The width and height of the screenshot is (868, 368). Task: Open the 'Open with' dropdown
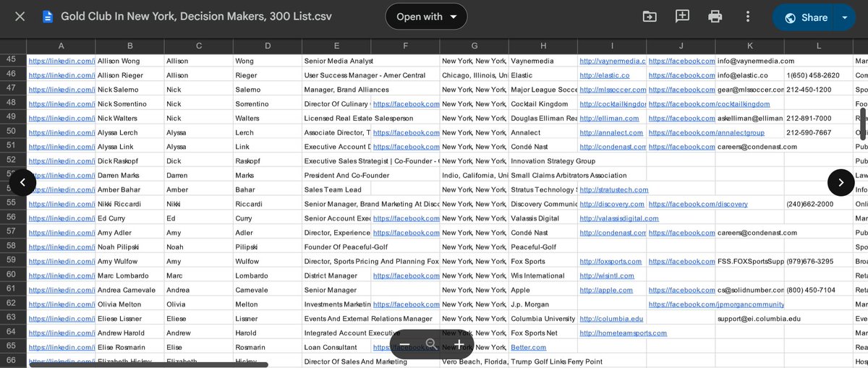tap(426, 17)
